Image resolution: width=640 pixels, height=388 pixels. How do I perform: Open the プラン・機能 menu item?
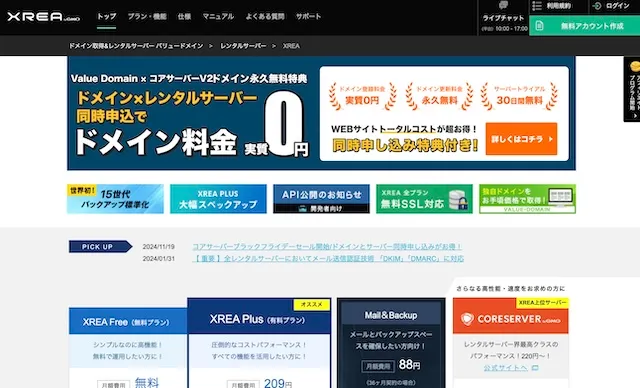pos(147,17)
